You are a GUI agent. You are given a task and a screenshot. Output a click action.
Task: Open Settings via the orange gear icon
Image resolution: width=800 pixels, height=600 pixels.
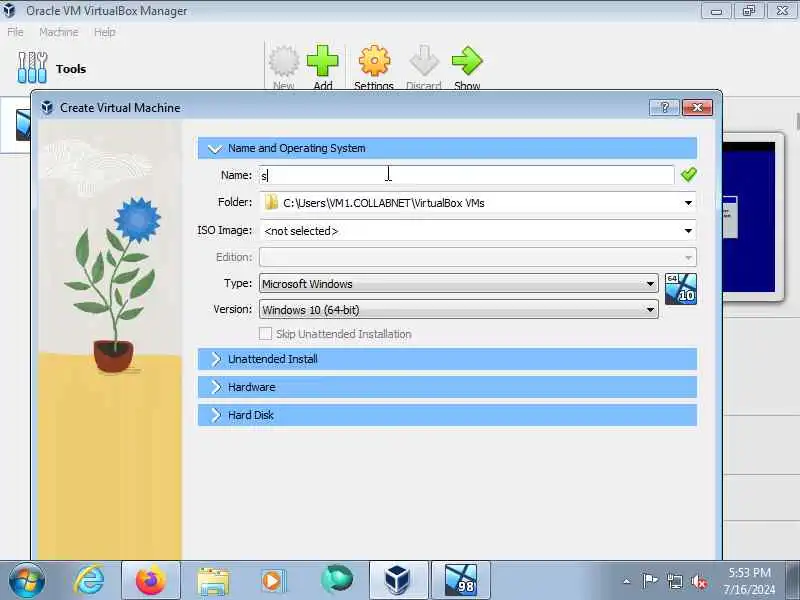pyautogui.click(x=374, y=66)
